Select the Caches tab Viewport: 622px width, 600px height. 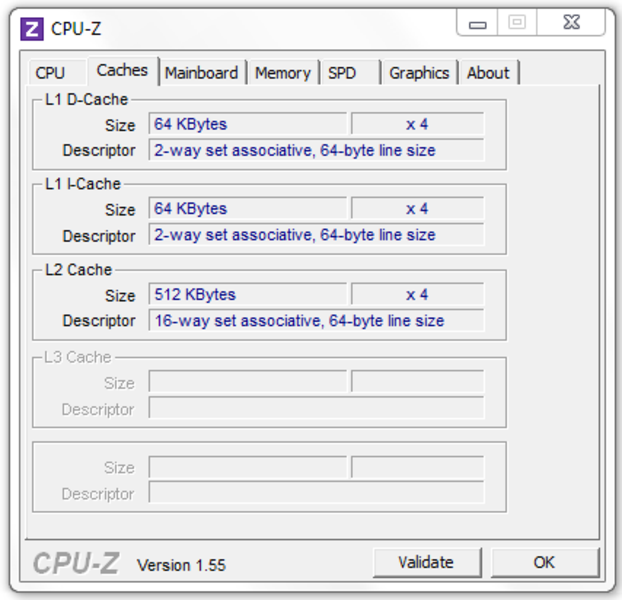point(123,71)
